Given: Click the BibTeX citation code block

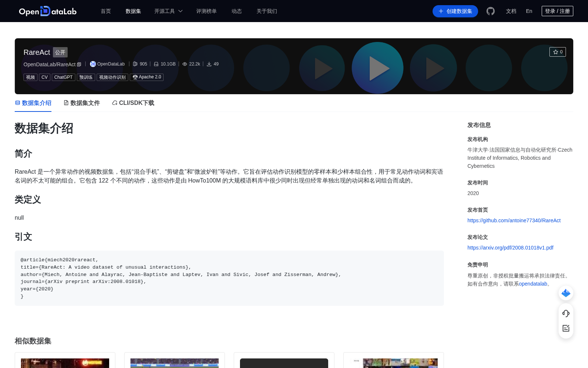Looking at the screenshot, I should [229, 278].
